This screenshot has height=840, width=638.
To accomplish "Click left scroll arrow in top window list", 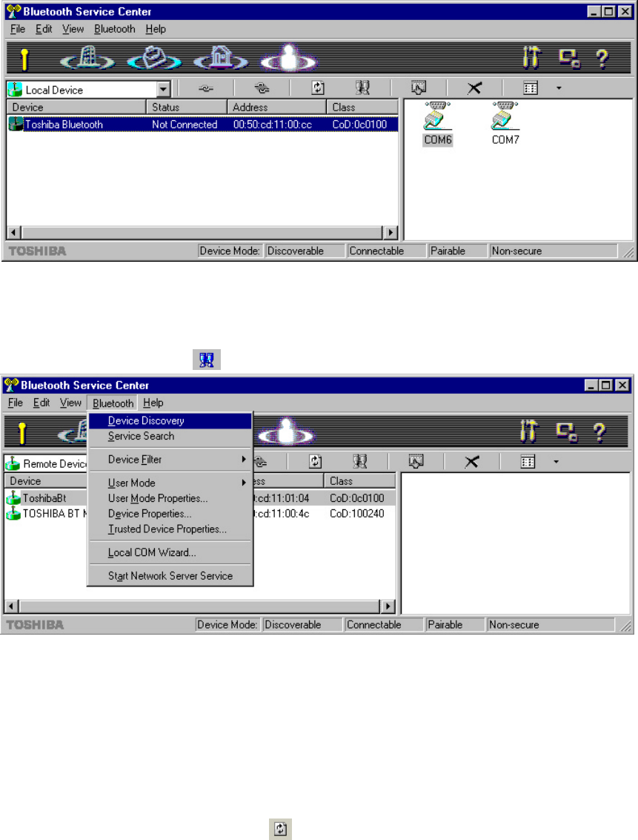I will (14, 233).
